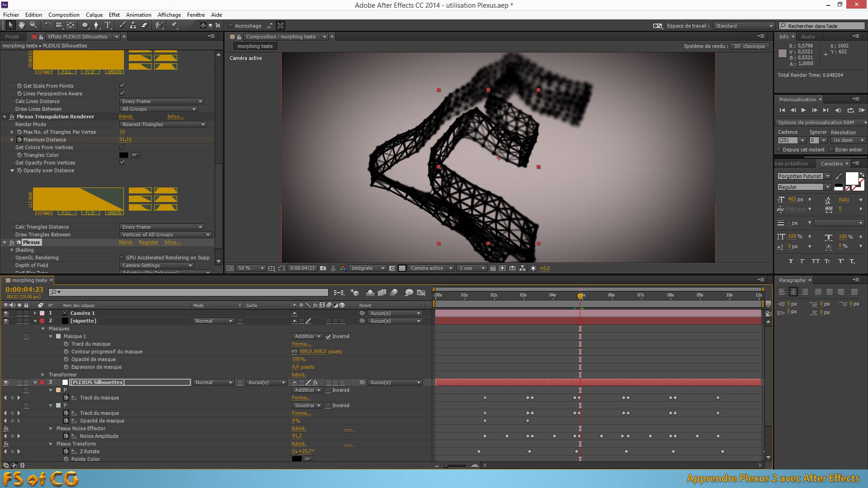The height and width of the screenshot is (488, 868).
Task: Click the Réinit button for Plexus
Action: (x=126, y=242)
